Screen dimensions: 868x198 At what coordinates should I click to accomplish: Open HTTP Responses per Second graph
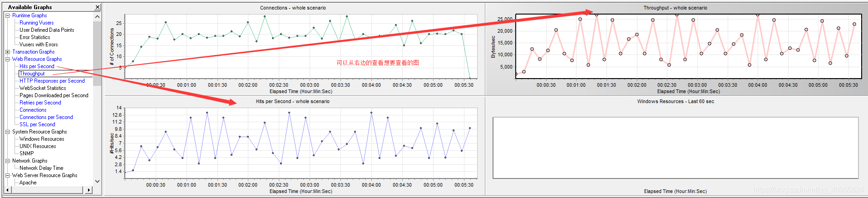(x=52, y=81)
